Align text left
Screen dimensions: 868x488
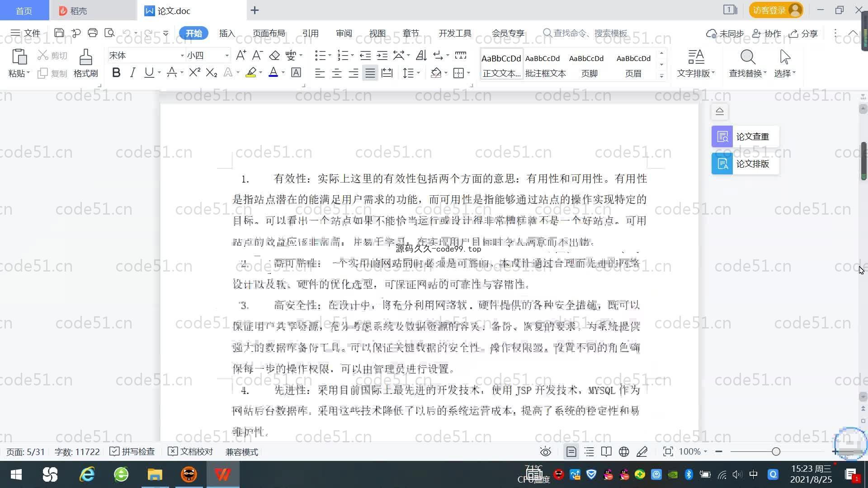point(320,73)
